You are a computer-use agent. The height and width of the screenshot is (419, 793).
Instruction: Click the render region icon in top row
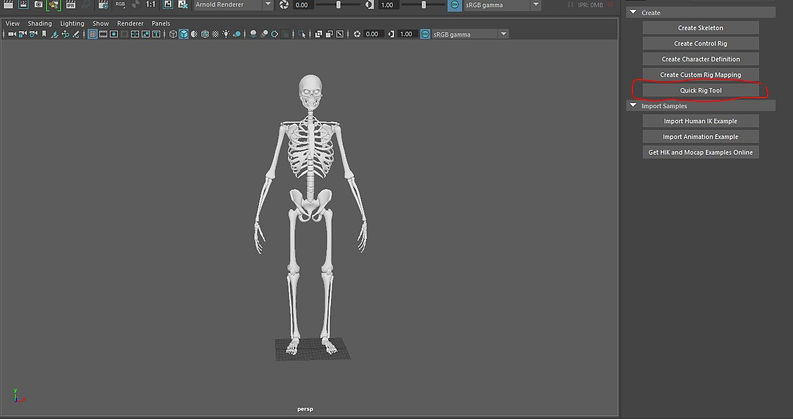23,5
